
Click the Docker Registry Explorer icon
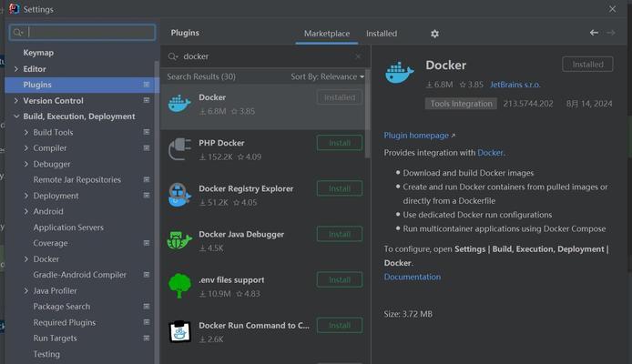(x=179, y=195)
